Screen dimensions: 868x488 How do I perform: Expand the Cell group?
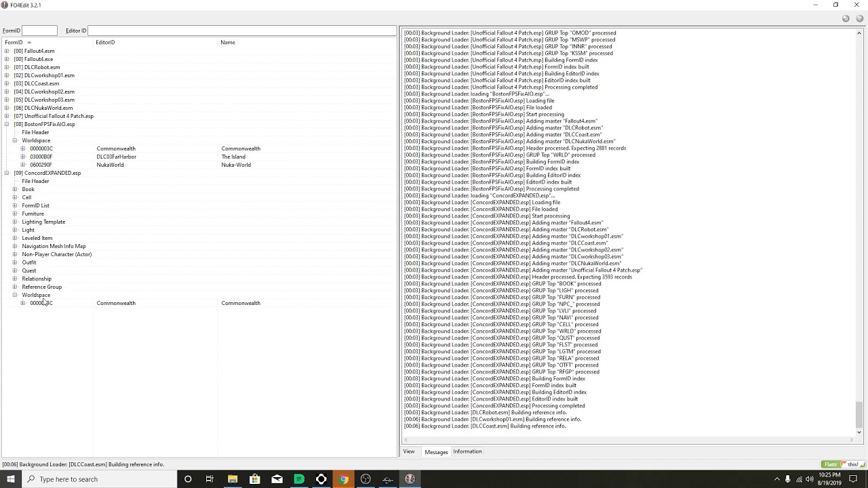pyautogui.click(x=15, y=197)
